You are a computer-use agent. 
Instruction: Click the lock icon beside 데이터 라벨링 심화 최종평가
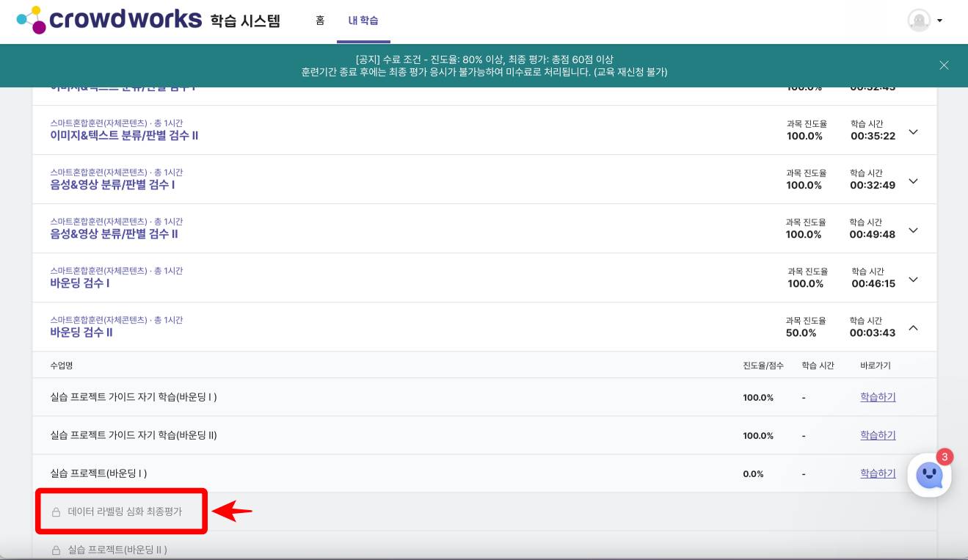tap(57, 512)
